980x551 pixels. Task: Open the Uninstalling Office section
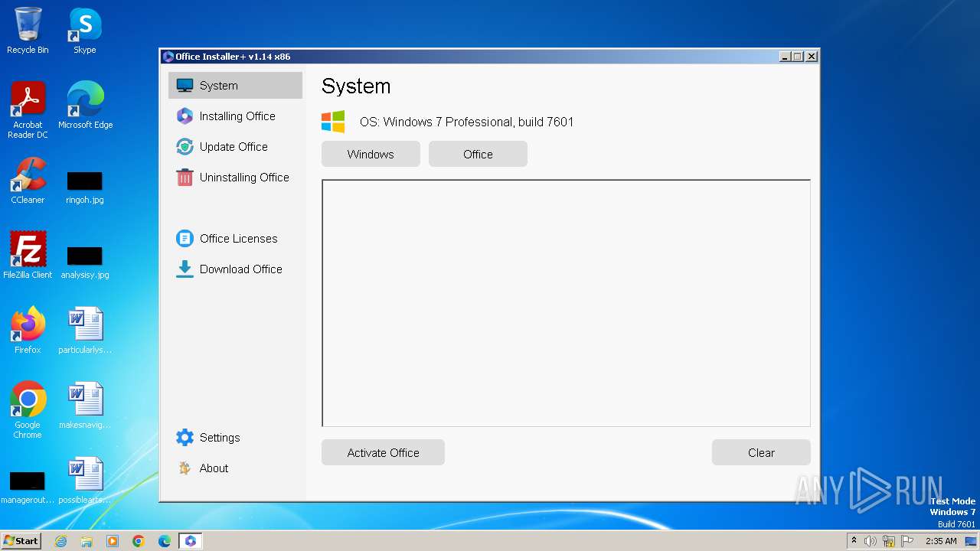coord(244,178)
